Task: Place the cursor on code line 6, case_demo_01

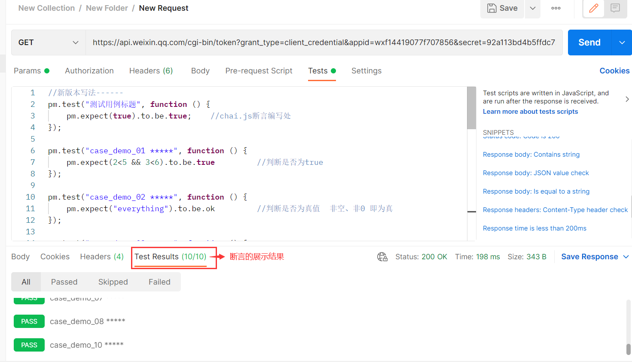Action: [147, 151]
